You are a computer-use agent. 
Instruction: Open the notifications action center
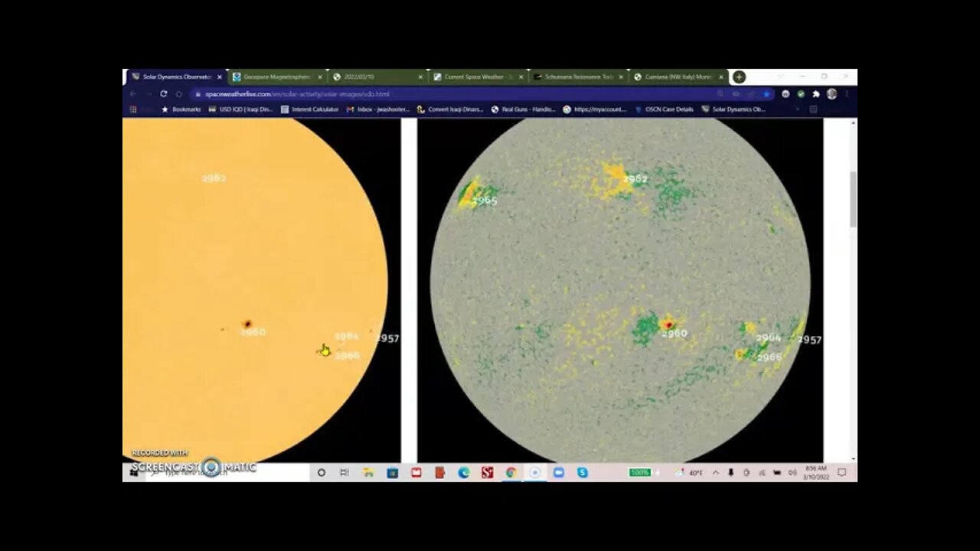click(x=842, y=473)
